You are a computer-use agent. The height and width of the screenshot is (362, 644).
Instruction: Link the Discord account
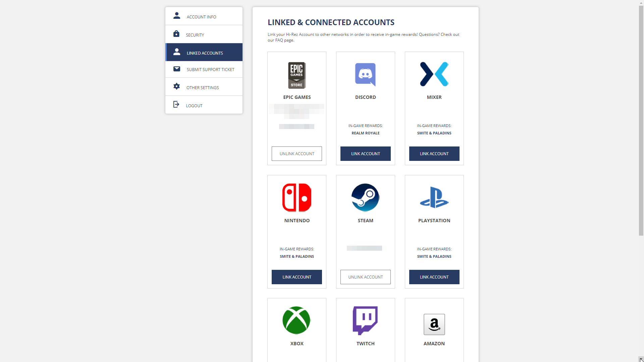(x=366, y=154)
